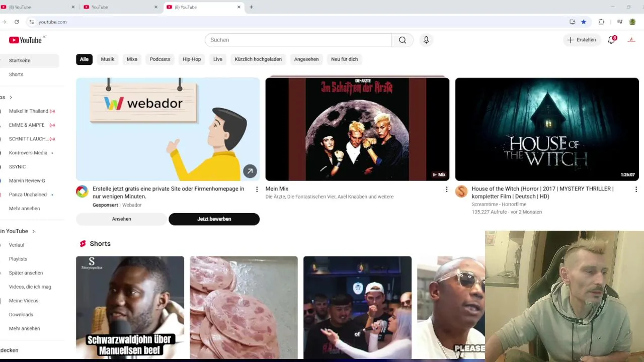
Task: Open browser media control icon
Action: point(620,22)
